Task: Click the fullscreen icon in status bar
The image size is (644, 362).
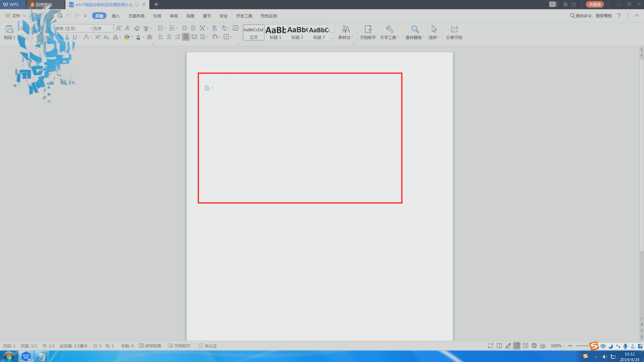Action: pos(491,346)
